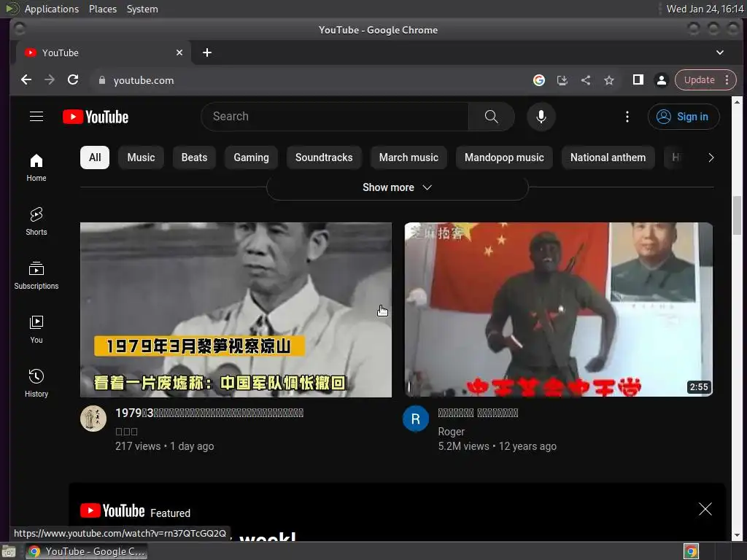Screen dimensions: 747x560
Task: Select the Soundtracks filter chip
Action: 324,157
